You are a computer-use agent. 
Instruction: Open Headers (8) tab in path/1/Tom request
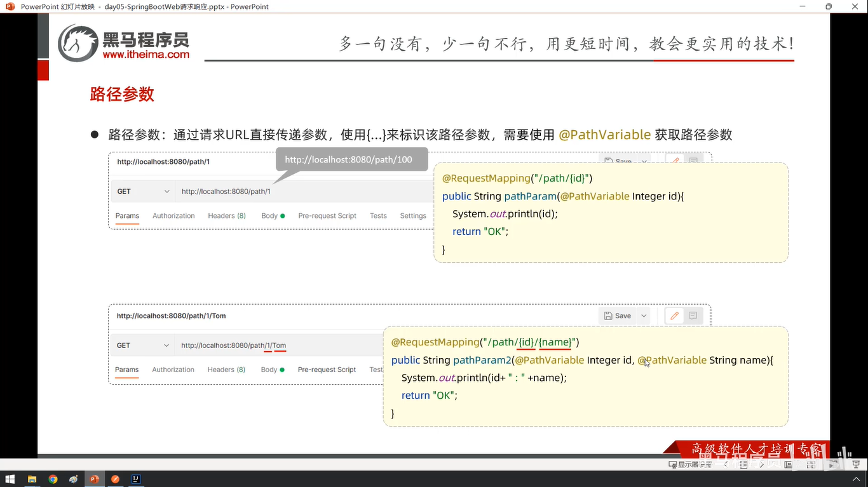click(x=226, y=370)
